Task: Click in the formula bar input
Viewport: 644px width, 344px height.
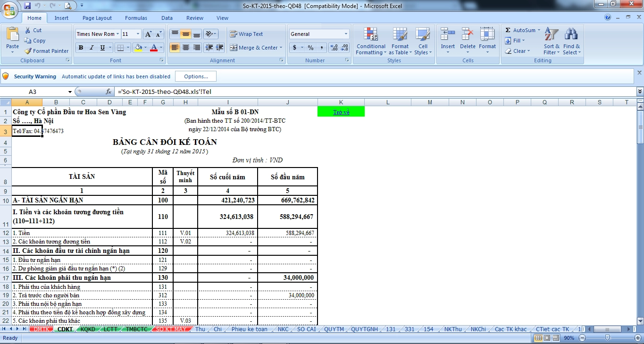Action: point(373,92)
